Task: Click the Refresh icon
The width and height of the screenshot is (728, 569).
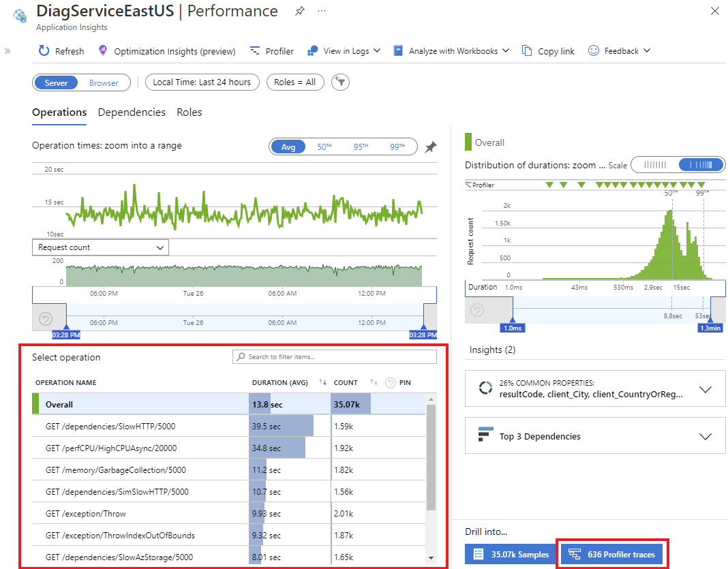Action: (44, 51)
